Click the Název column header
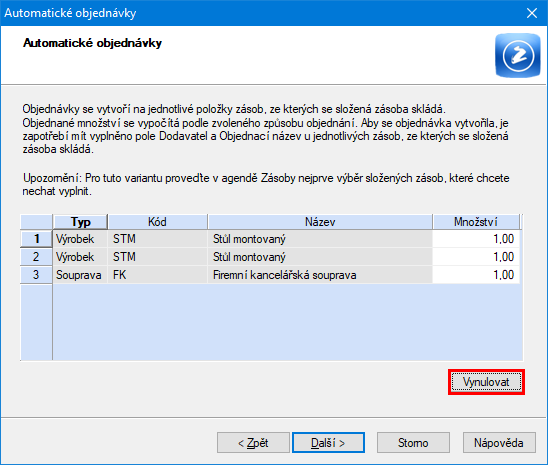 (x=320, y=222)
